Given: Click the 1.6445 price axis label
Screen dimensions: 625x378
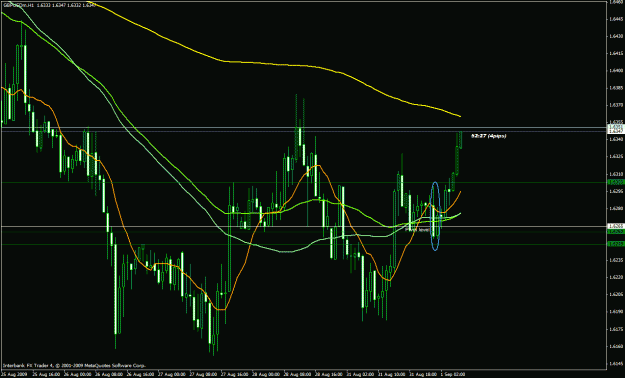Looking at the screenshot, I should click(x=616, y=19).
